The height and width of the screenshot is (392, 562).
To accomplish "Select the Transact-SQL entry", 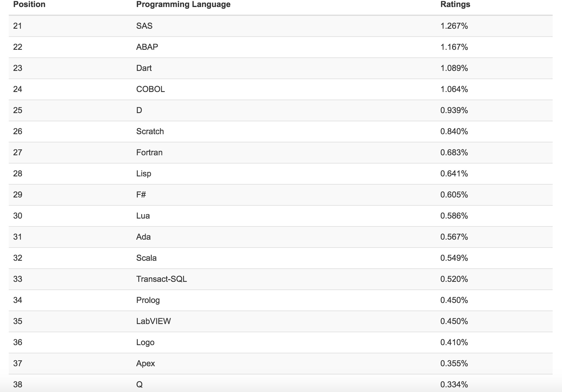I will pyautogui.click(x=161, y=279).
